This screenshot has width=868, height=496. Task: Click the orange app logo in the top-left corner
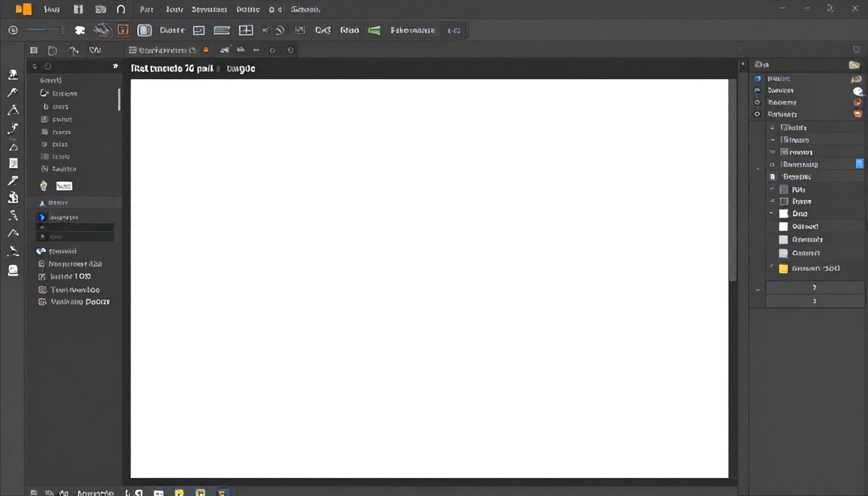[x=23, y=9]
